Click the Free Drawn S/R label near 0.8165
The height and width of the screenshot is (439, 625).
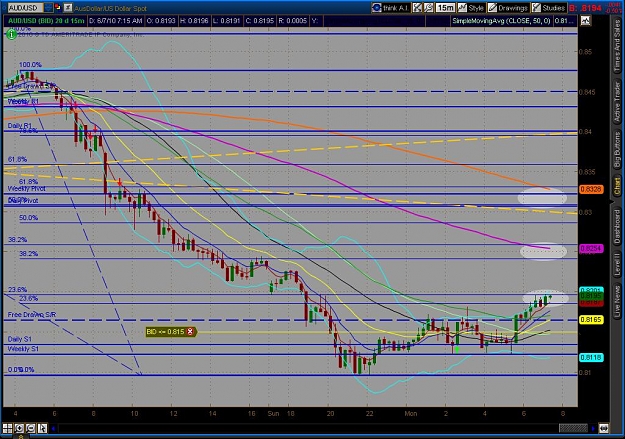tap(32, 315)
